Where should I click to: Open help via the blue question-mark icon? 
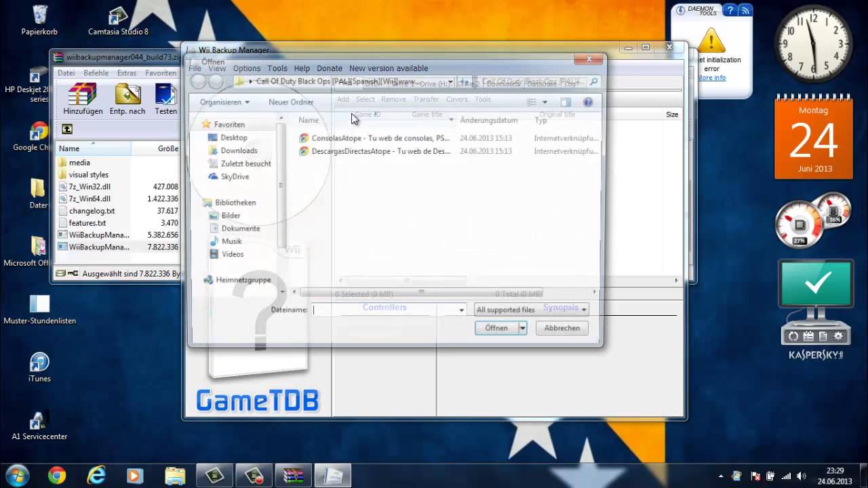[x=588, y=102]
